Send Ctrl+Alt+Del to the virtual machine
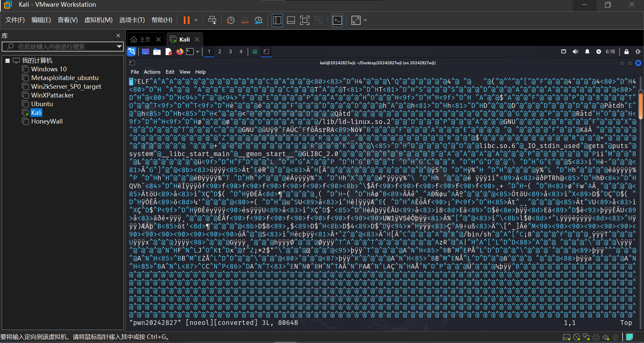This screenshot has height=343, width=644. point(212,20)
